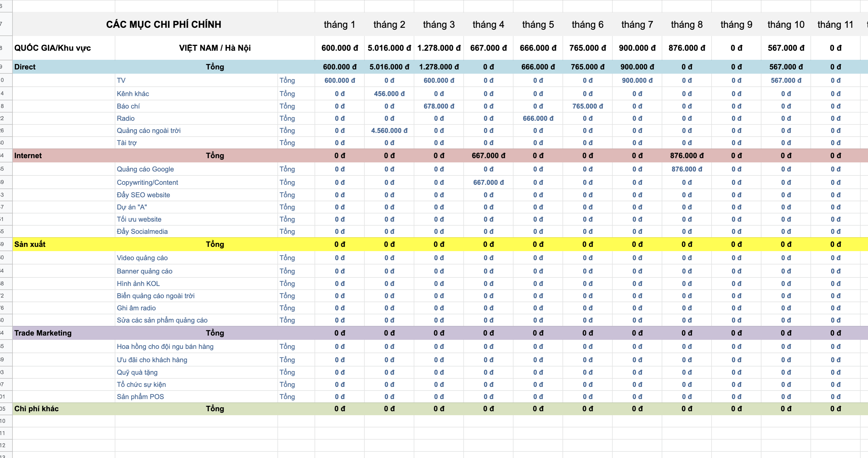Select the Trade Marketing row label

coord(43,333)
